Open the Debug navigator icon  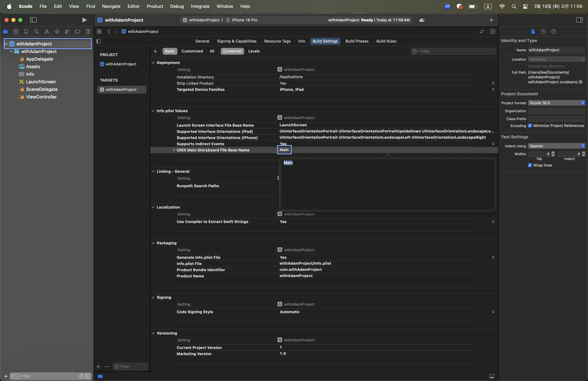pyautogui.click(x=67, y=31)
